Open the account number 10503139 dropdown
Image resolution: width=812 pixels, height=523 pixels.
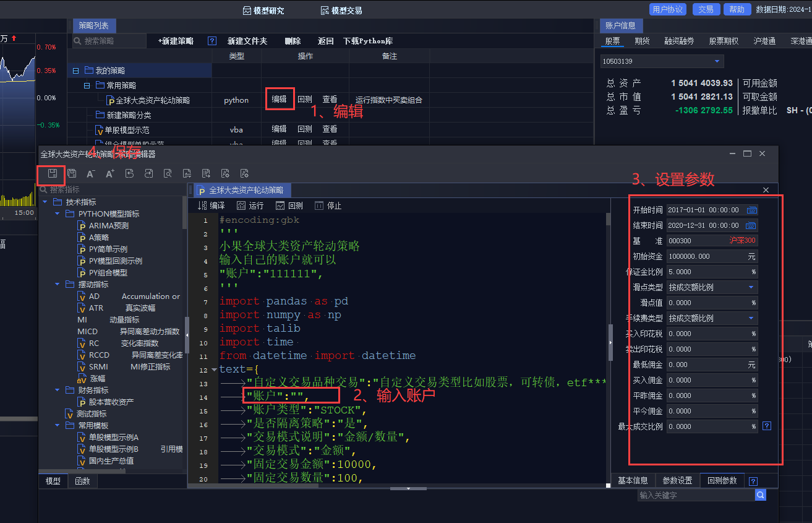717,61
